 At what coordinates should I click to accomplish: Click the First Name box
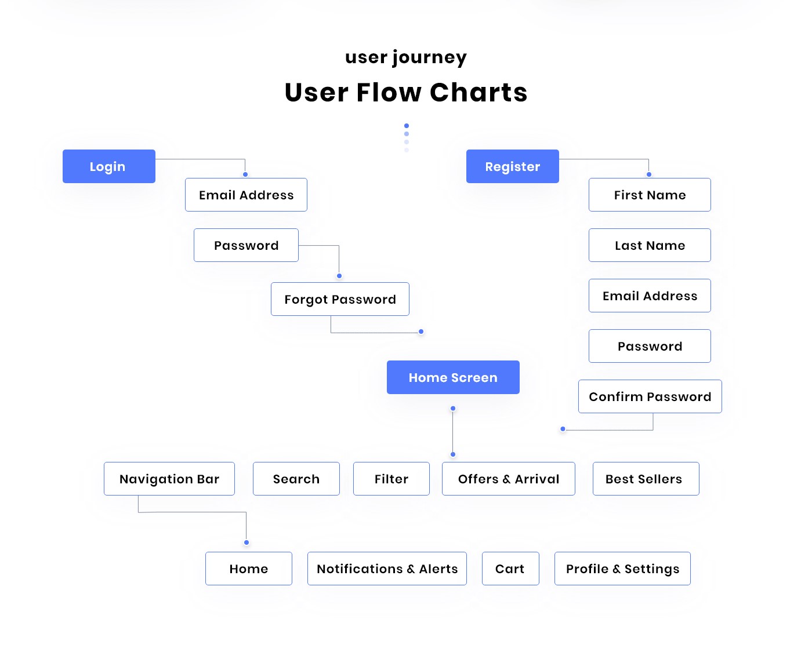click(x=650, y=195)
